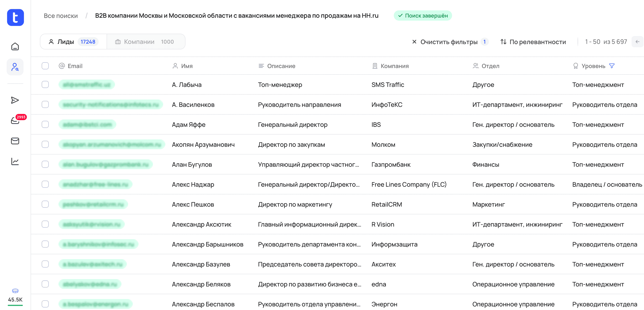The width and height of the screenshot is (644, 310).
Task: Click company Газпромбанк
Action: [391, 164]
